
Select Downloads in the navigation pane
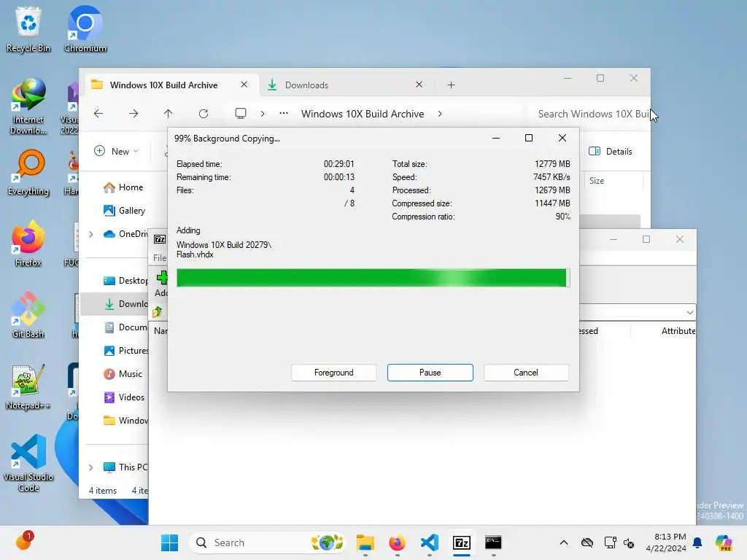pos(115,304)
